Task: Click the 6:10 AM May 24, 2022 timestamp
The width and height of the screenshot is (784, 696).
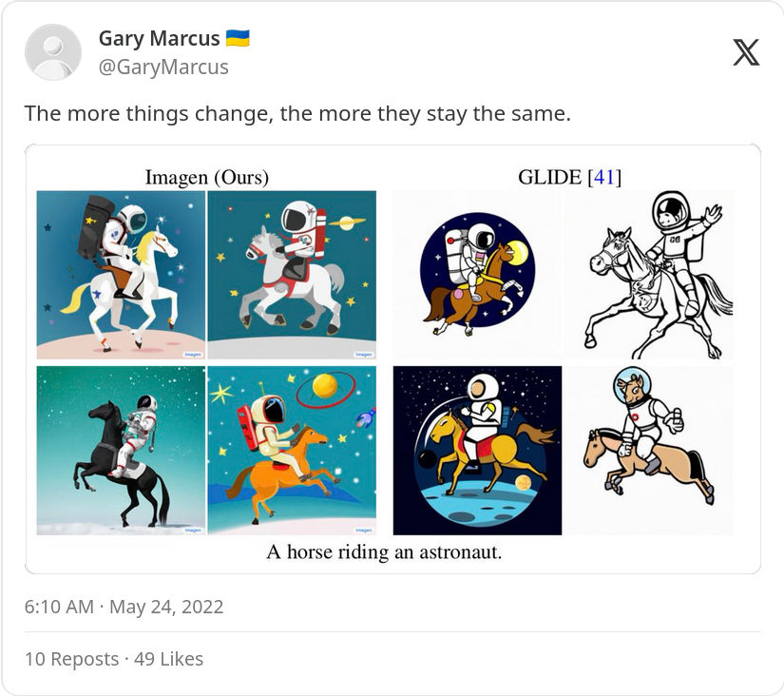Action: (124, 607)
